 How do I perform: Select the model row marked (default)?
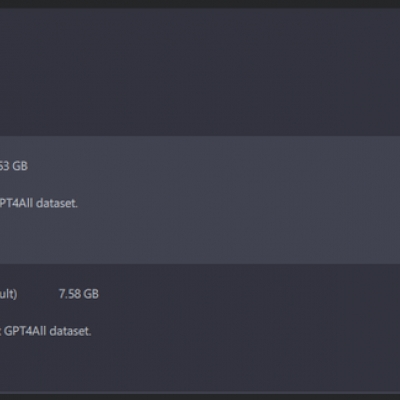[200, 328]
